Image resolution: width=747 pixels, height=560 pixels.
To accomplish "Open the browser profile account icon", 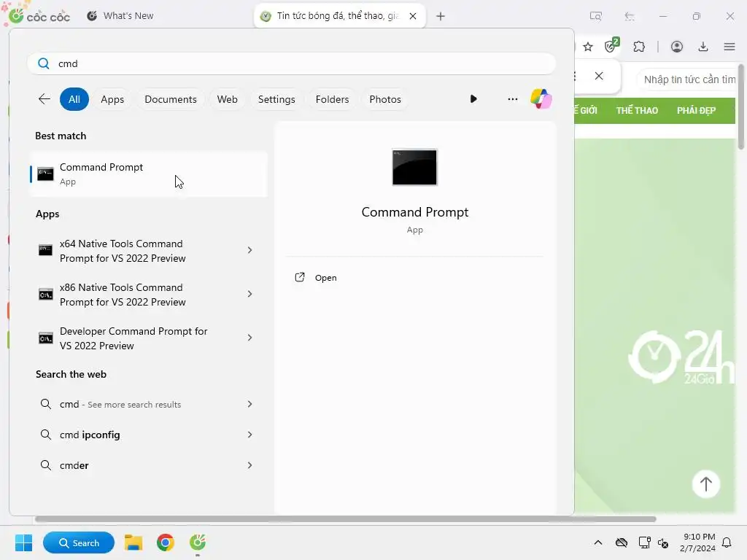I will pos(676,47).
